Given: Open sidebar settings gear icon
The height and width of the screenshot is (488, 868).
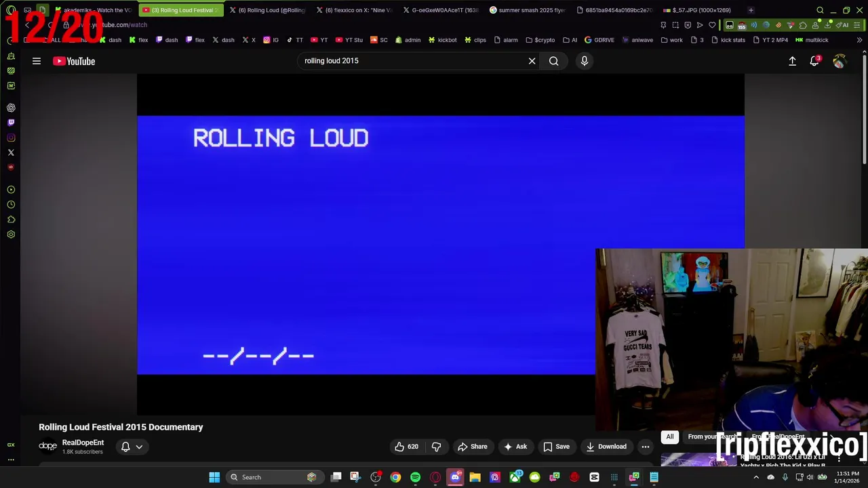Looking at the screenshot, I should click(x=11, y=235).
